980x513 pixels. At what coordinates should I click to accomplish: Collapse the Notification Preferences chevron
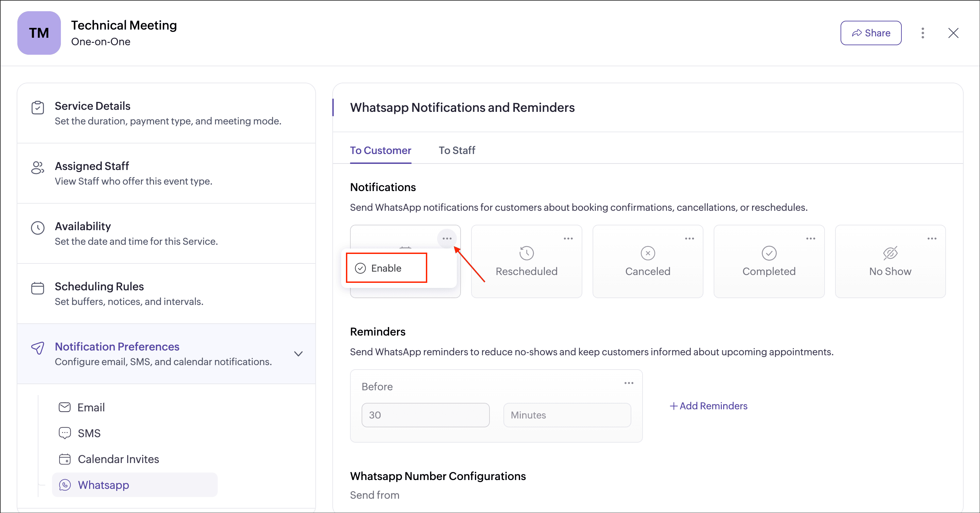click(x=299, y=354)
